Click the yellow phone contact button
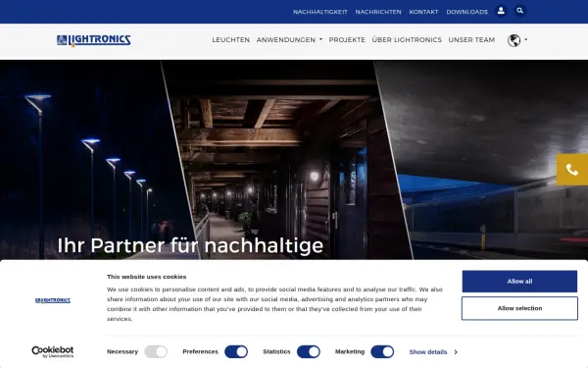This screenshot has height=368, width=588. [x=572, y=170]
